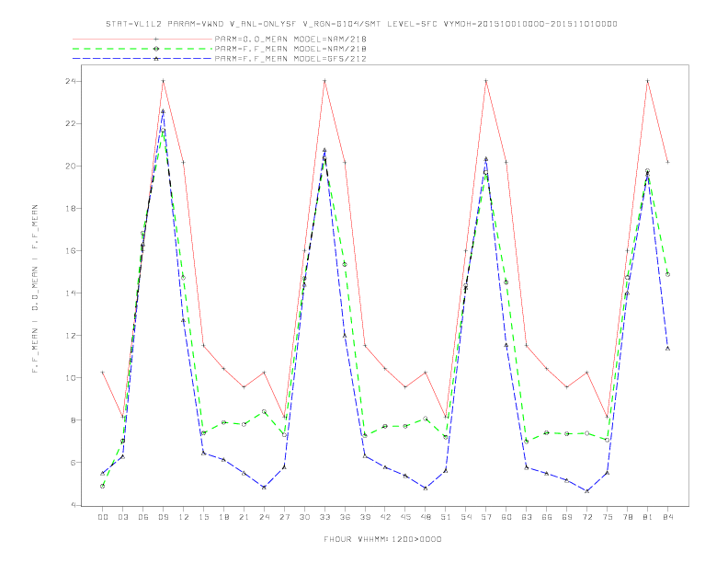728x563 pixels.
Task: Click green circle data point at hour 00
Action: pos(103,486)
